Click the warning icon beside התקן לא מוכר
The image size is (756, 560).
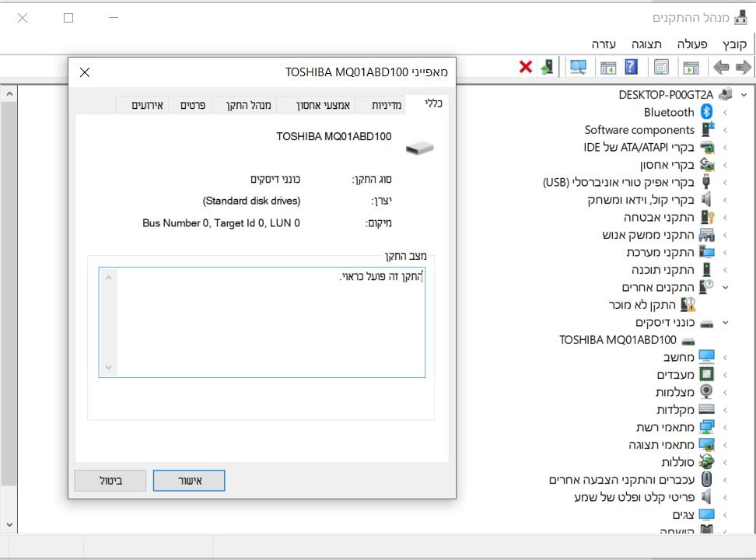point(688,304)
